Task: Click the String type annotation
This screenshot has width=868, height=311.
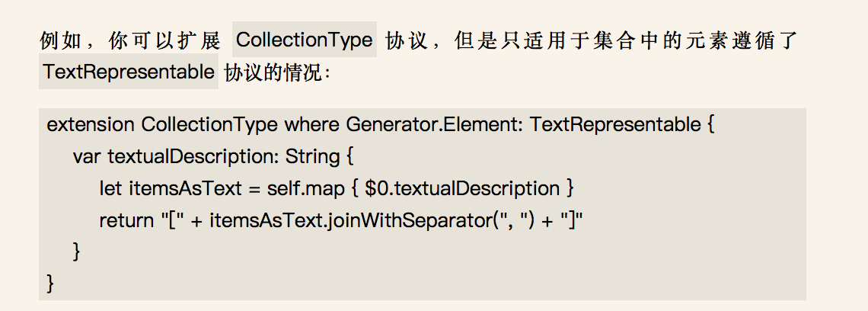Action: coord(312,158)
